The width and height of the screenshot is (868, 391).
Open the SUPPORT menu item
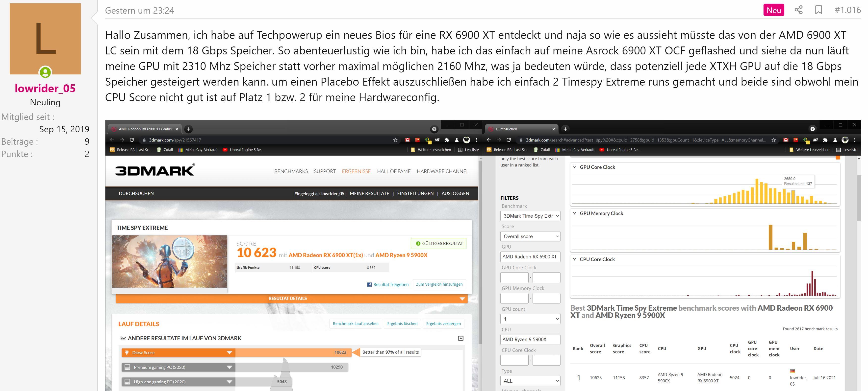(x=325, y=171)
